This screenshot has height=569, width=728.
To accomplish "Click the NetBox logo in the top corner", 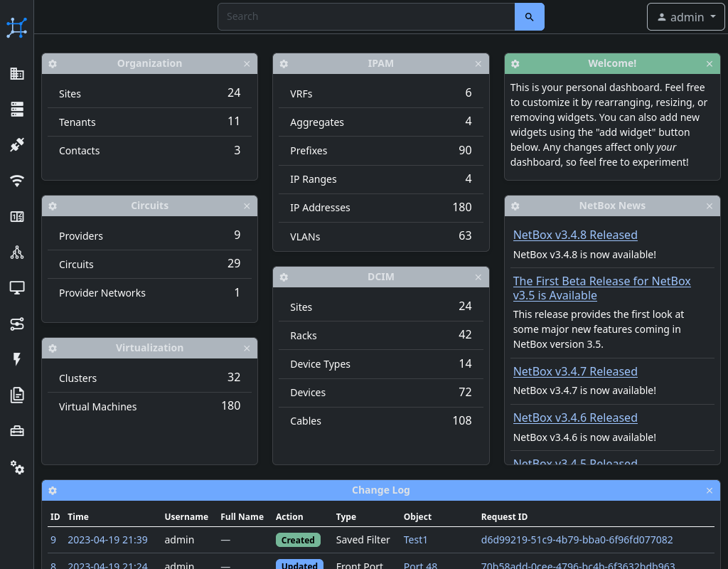I will 16,27.
